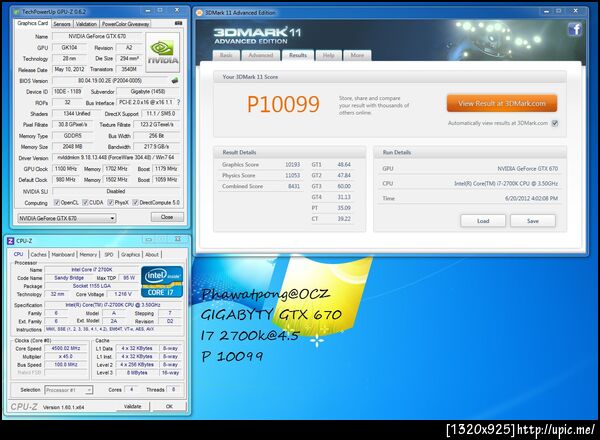The image size is (600, 440).
Task: Toggle the OpenCL checkbox in GPU-Z
Action: click(57, 202)
